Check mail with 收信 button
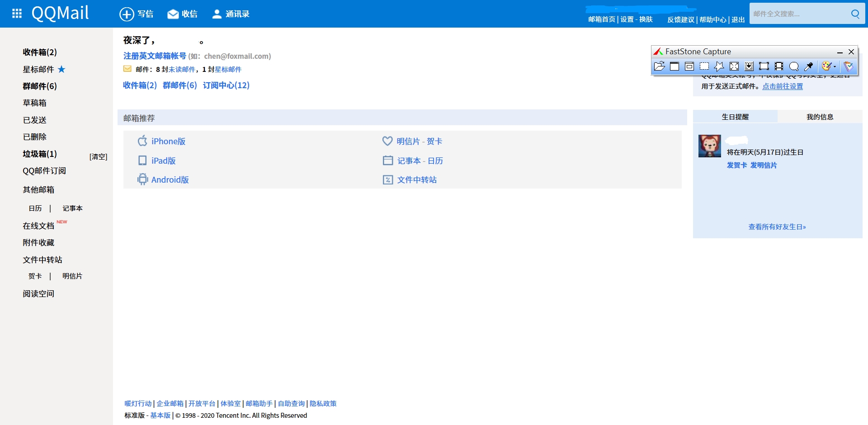This screenshot has height=425, width=868. (x=182, y=14)
